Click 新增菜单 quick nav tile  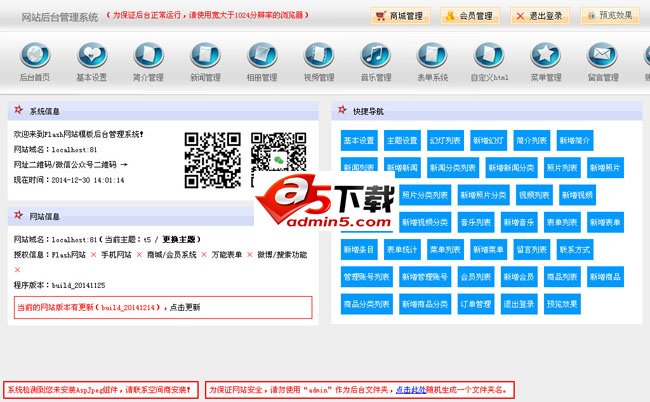click(x=488, y=249)
